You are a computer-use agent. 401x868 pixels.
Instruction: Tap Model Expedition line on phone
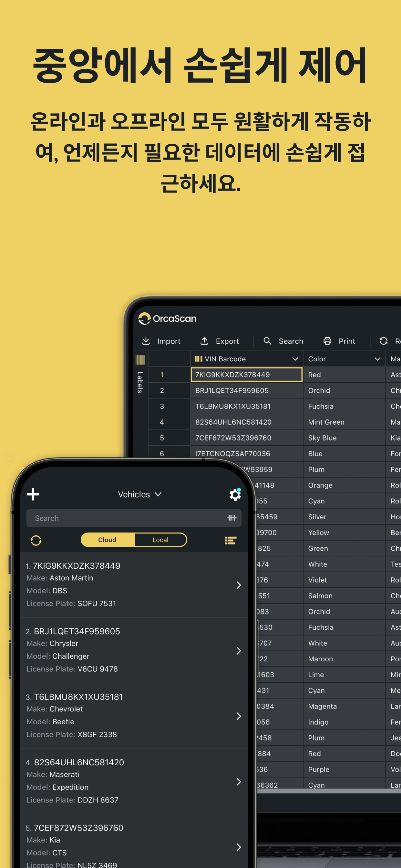tap(57, 787)
